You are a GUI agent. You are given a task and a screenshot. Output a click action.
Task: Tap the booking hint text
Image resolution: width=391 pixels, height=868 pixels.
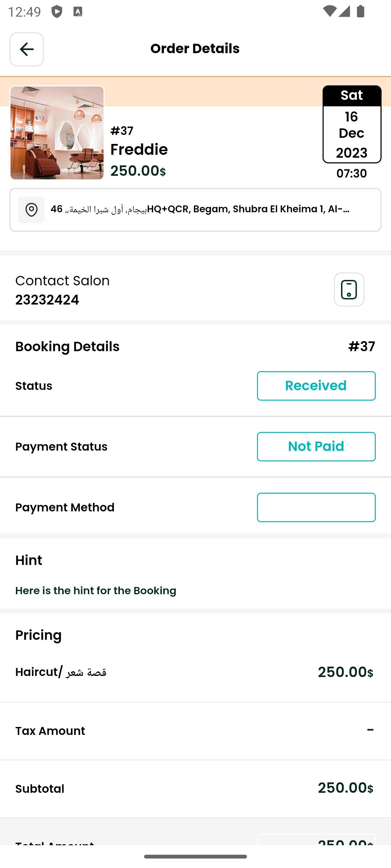tap(96, 591)
